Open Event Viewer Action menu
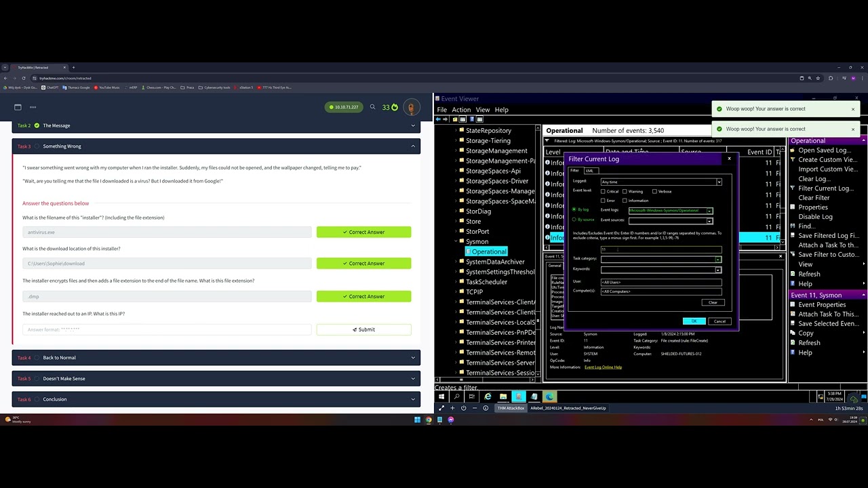The width and height of the screenshot is (868, 488). [461, 110]
